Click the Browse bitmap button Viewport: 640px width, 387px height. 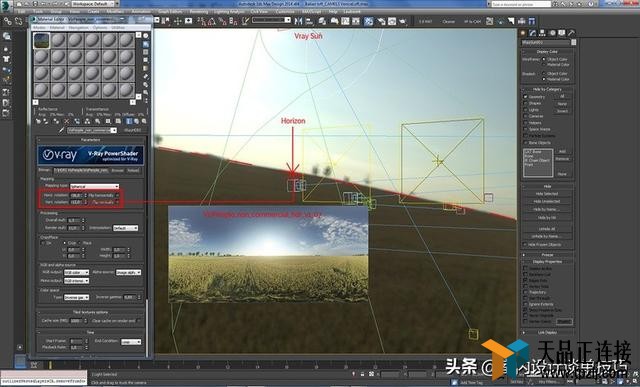[118, 170]
